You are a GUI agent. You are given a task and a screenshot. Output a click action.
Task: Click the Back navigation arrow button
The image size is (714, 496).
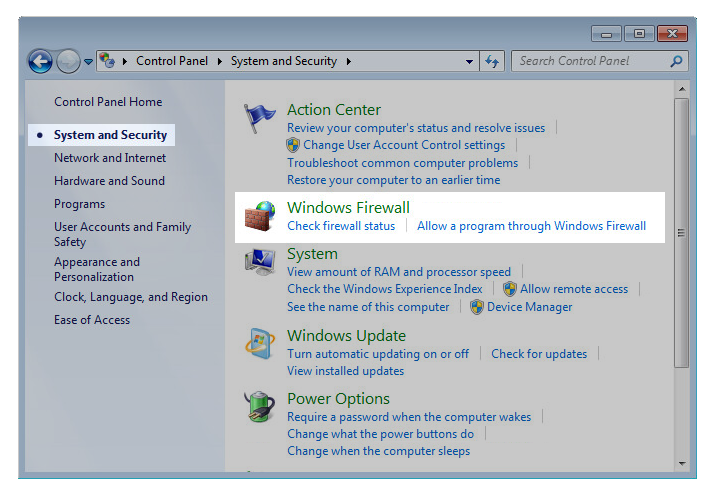(x=40, y=61)
